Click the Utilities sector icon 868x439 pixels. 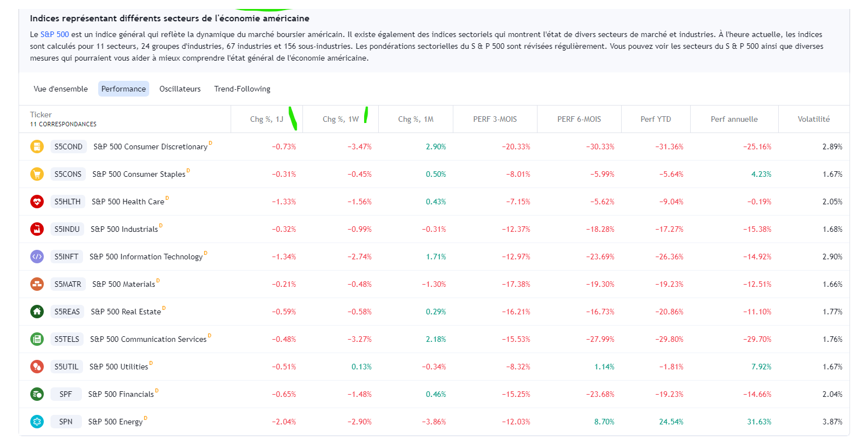click(x=37, y=367)
